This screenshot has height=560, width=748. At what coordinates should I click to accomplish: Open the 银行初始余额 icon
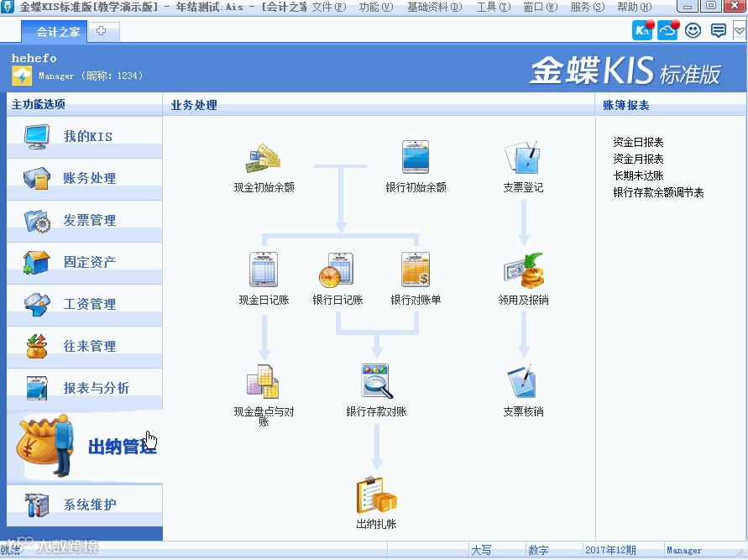[x=416, y=157]
